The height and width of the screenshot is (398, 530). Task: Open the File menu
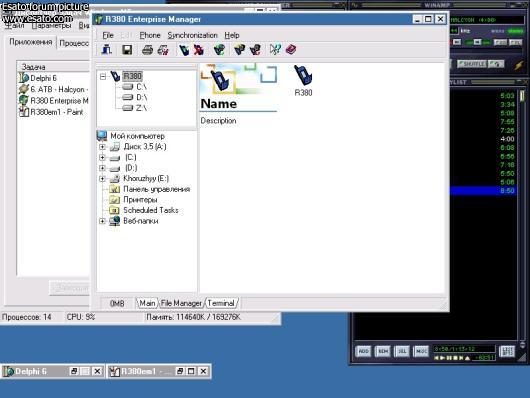108,35
